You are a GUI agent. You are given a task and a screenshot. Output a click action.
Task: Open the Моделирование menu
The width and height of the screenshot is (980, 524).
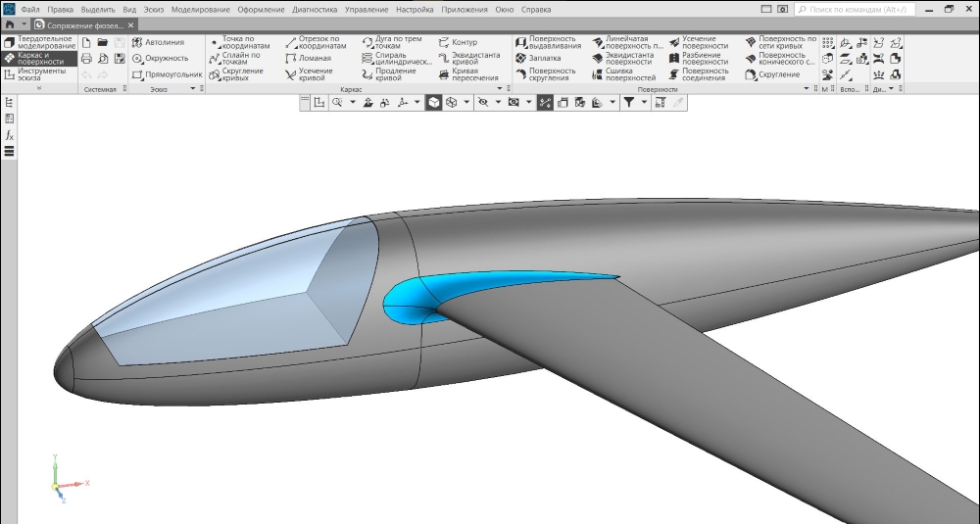click(x=201, y=10)
